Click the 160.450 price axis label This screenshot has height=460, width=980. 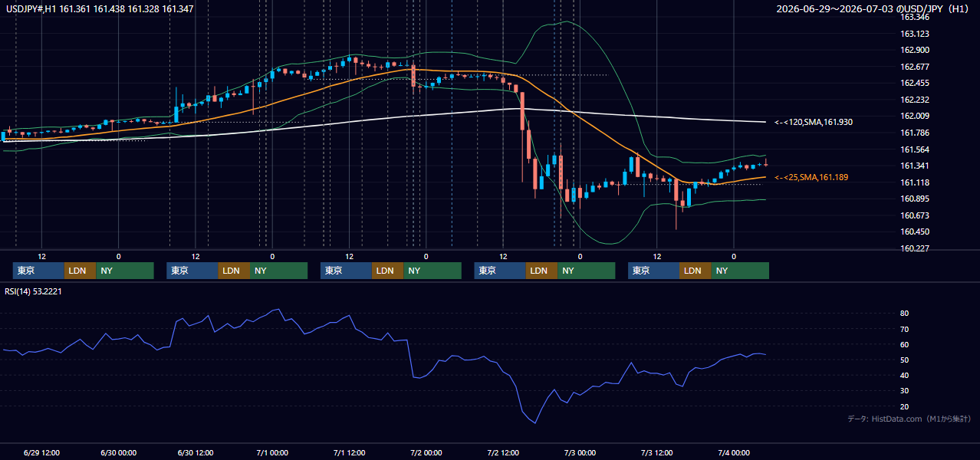coord(915,232)
